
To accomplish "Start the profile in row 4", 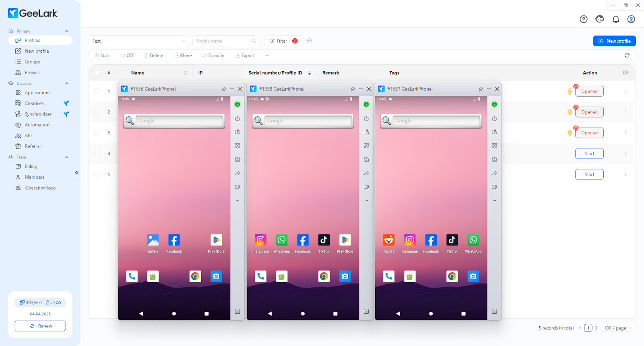I will (589, 153).
